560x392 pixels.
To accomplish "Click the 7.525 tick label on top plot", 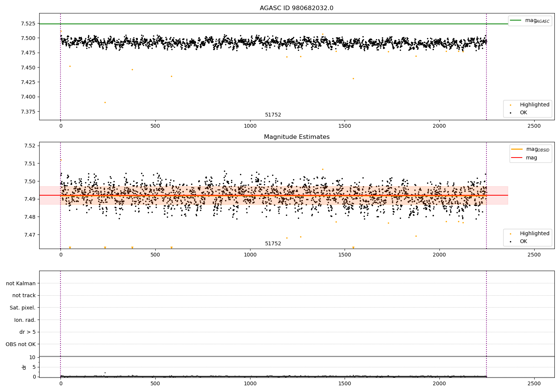I will (28, 24).
